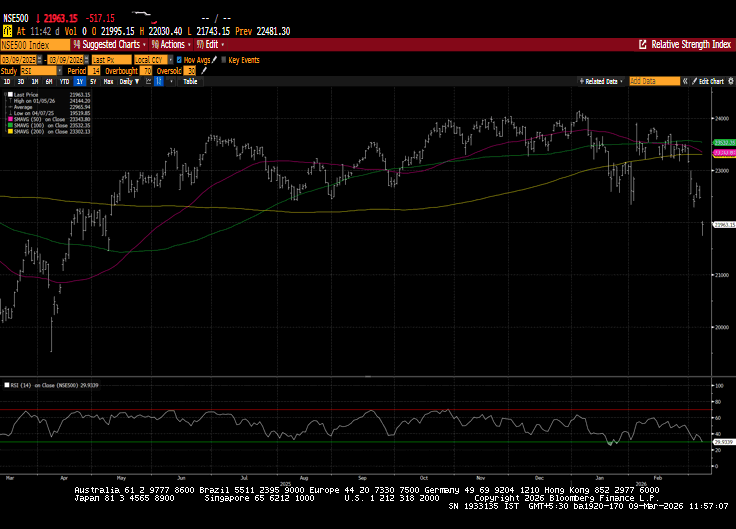736x529 pixels.
Task: Select the Max range tab
Action: point(108,81)
